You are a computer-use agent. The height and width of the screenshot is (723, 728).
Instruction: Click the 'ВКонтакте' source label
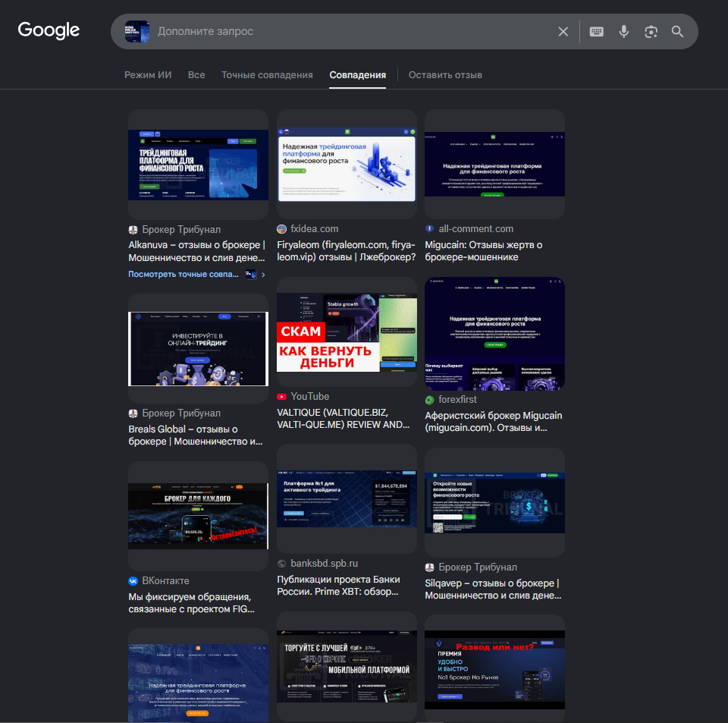[x=166, y=581]
